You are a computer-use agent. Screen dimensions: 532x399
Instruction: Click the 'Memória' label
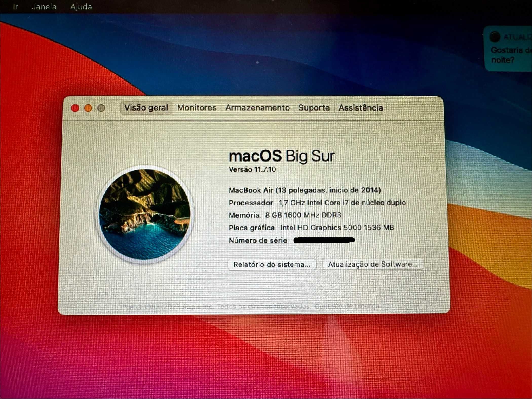coord(244,215)
